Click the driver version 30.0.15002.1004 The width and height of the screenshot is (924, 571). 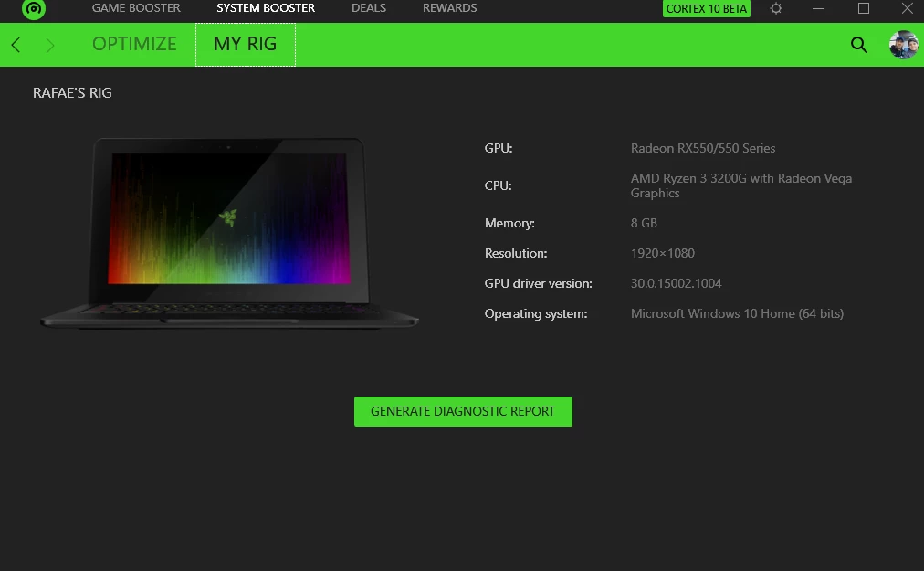pos(676,284)
